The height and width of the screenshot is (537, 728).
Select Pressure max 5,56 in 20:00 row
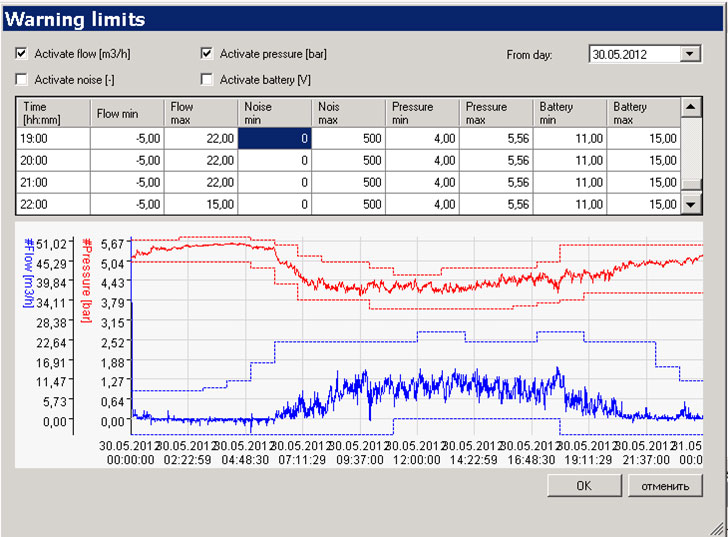point(496,160)
